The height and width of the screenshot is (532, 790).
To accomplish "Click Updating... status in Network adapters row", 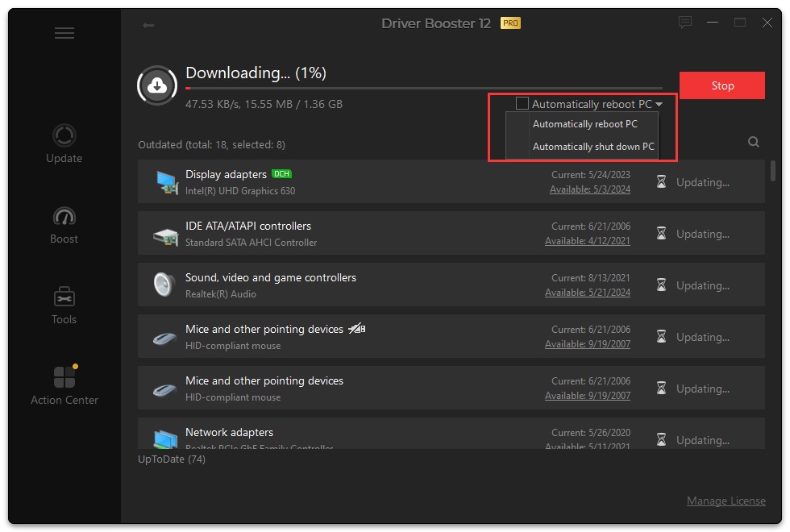I will tap(702, 440).
